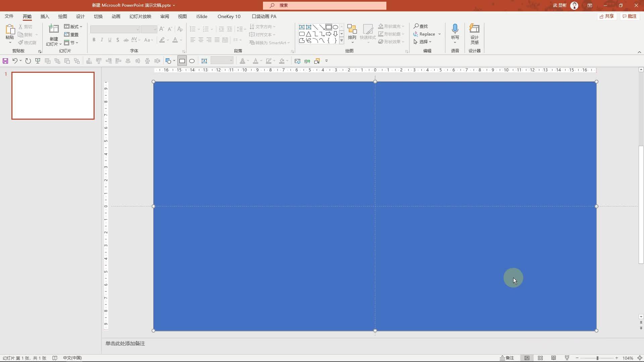
Task: Open spell check icon in status bar
Action: pos(55,358)
